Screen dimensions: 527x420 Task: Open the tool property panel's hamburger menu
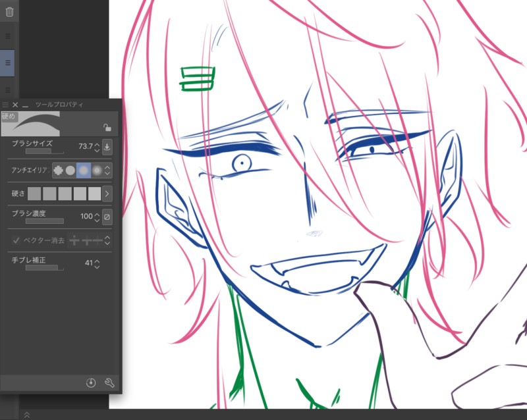click(x=5, y=105)
